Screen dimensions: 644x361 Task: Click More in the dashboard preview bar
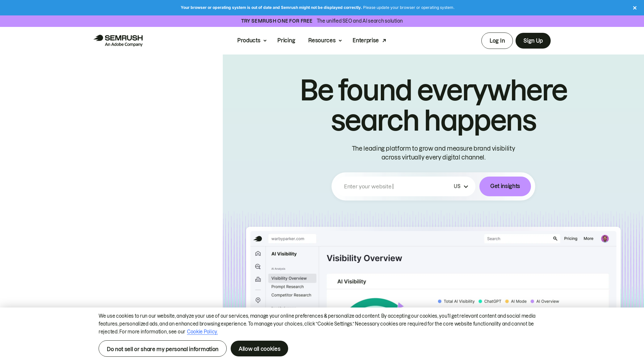(588, 239)
